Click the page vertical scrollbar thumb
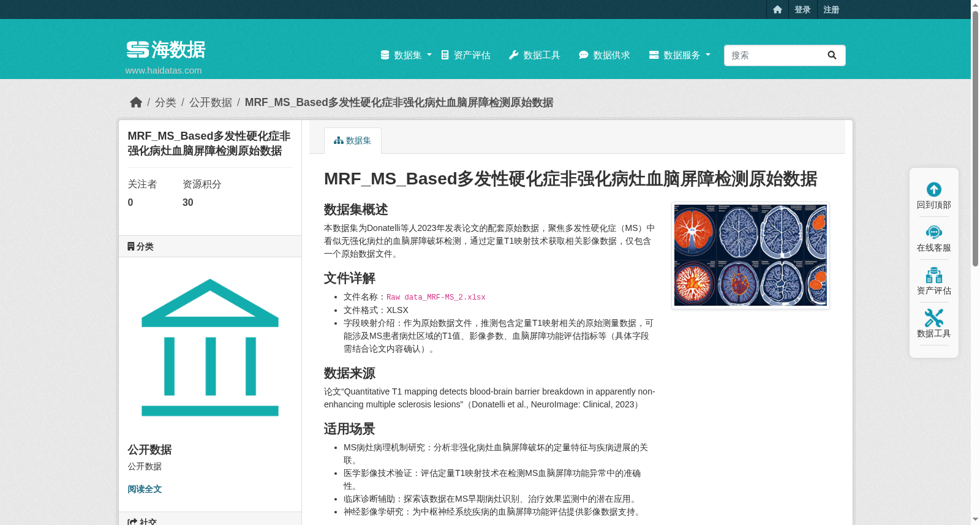The height and width of the screenshot is (525, 980). 975,138
